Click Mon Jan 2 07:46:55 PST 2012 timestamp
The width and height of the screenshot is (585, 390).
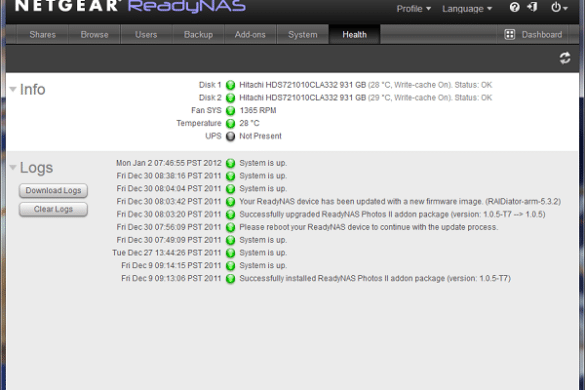coord(169,163)
